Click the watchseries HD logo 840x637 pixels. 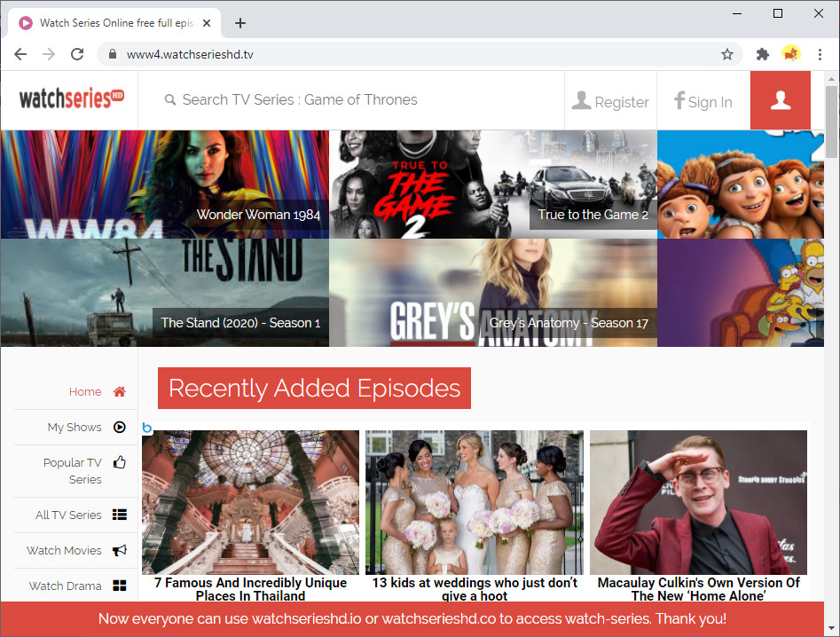point(72,98)
